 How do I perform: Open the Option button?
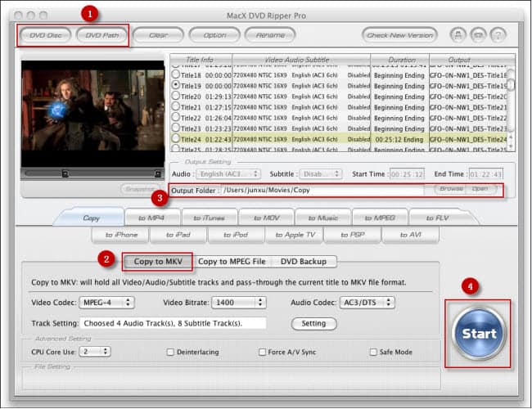click(214, 35)
